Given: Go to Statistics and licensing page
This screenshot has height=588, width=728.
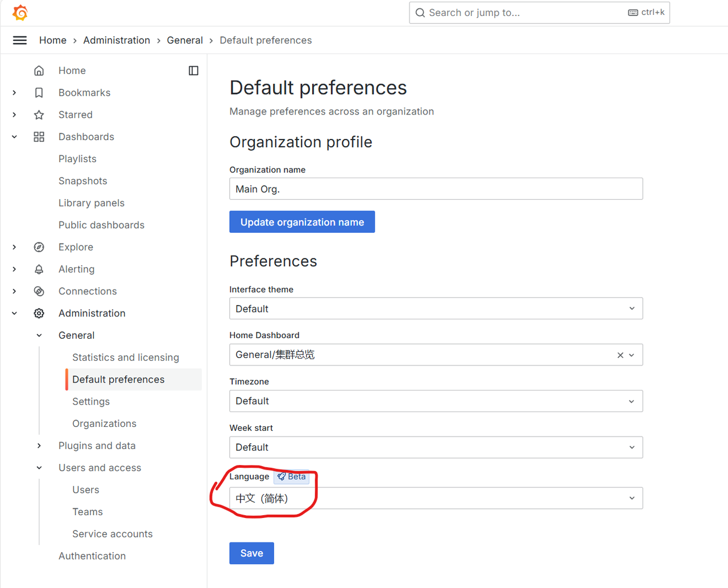Looking at the screenshot, I should (125, 357).
